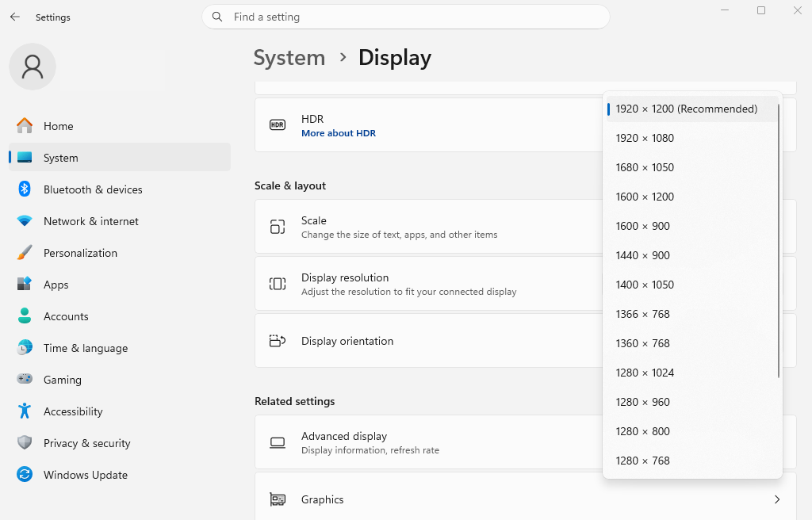Viewport: 812px width, 520px height.
Task: Choose 1600 × 900 from list
Action: click(x=692, y=226)
